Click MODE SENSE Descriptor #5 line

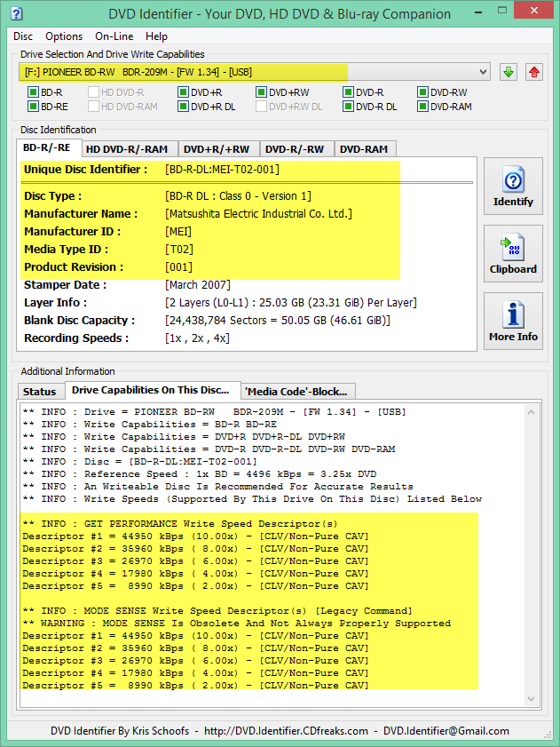pos(196,686)
